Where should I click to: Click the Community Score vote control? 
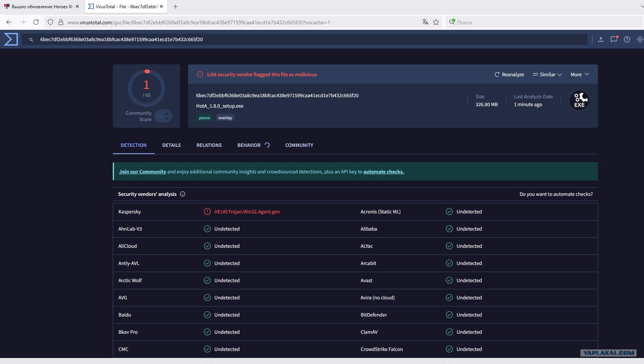click(163, 116)
